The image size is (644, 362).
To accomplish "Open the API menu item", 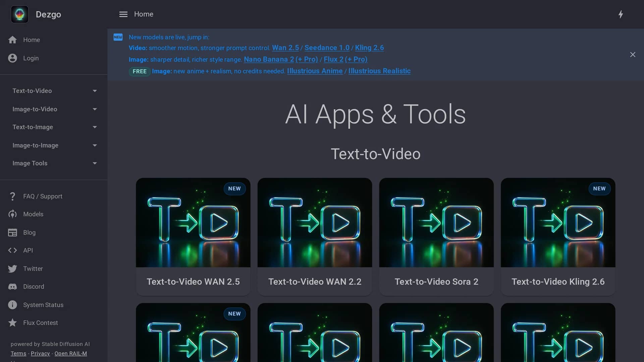I will pos(54,250).
